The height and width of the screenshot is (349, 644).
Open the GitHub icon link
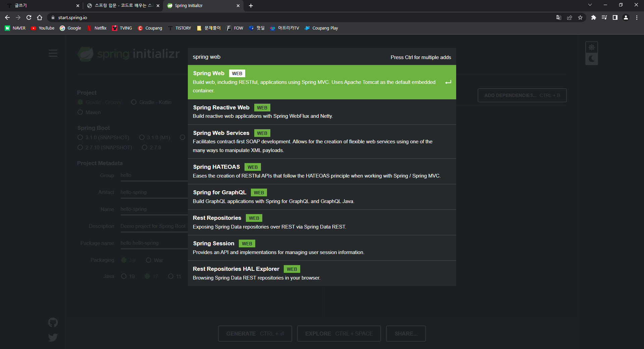53,322
